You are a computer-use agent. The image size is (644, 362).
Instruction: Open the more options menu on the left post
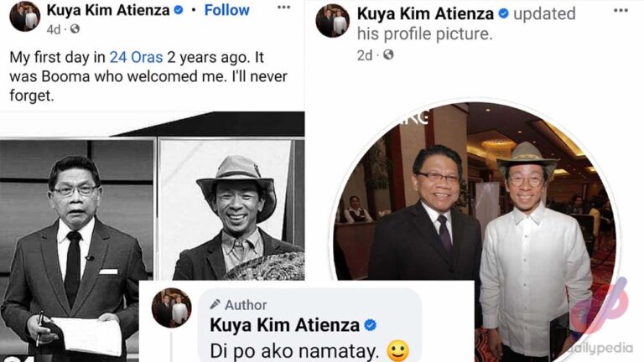(x=284, y=10)
